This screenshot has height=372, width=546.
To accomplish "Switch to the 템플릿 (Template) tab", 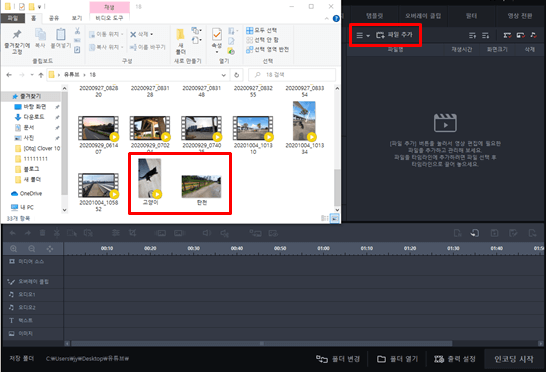I will point(375,16).
